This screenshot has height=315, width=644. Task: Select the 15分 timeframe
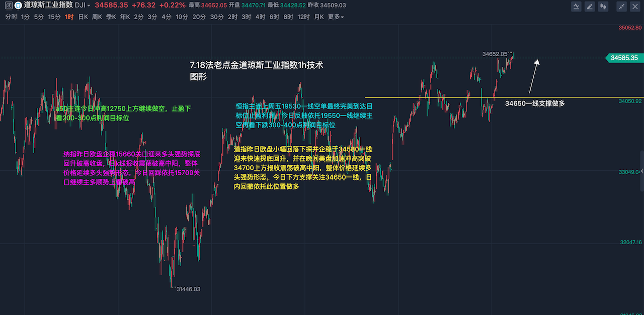tap(54, 17)
